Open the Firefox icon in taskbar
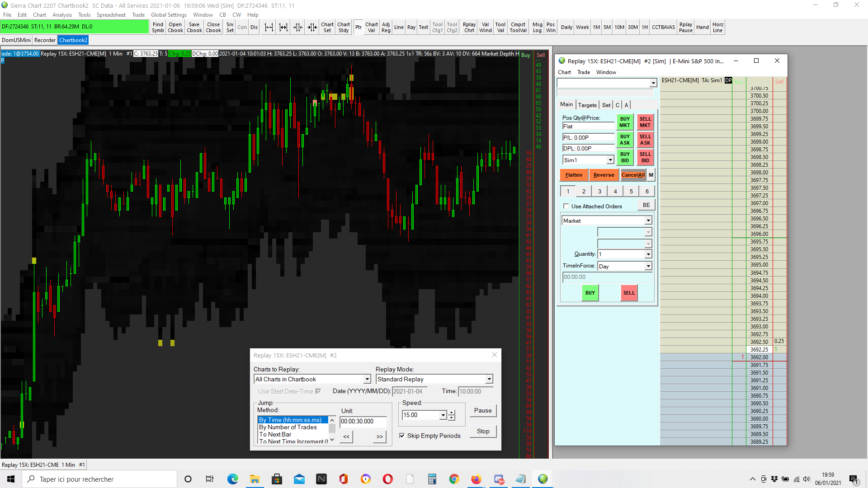 [x=476, y=479]
